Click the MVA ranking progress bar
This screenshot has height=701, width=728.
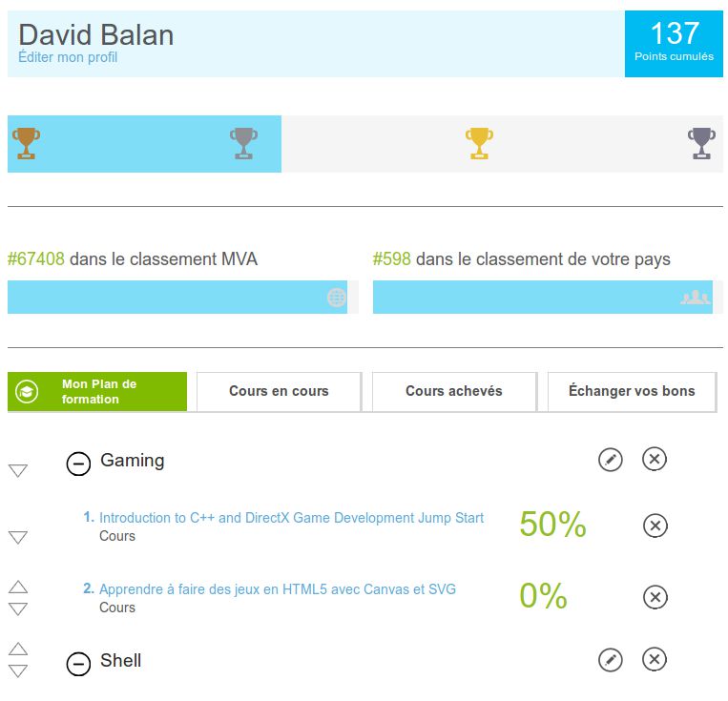tap(183, 298)
